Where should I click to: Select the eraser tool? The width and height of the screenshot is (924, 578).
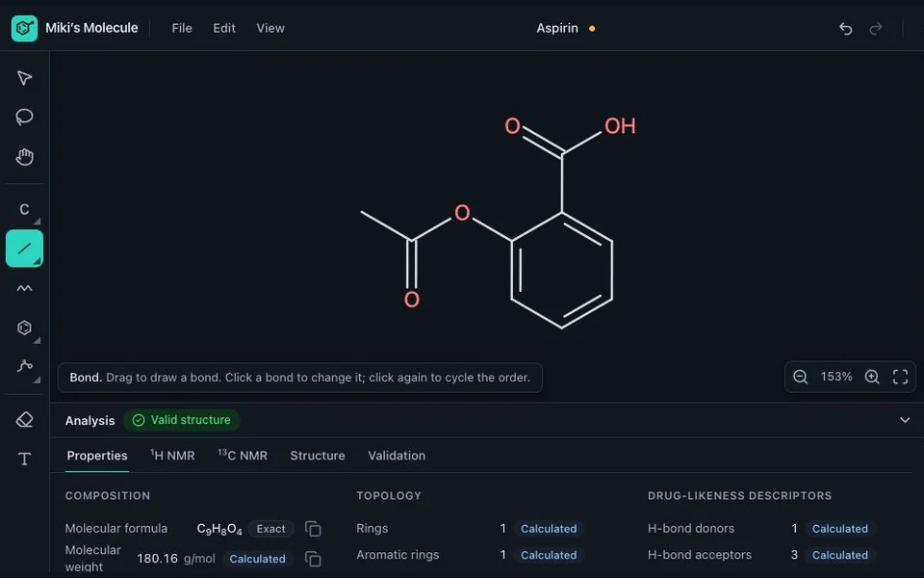click(24, 419)
